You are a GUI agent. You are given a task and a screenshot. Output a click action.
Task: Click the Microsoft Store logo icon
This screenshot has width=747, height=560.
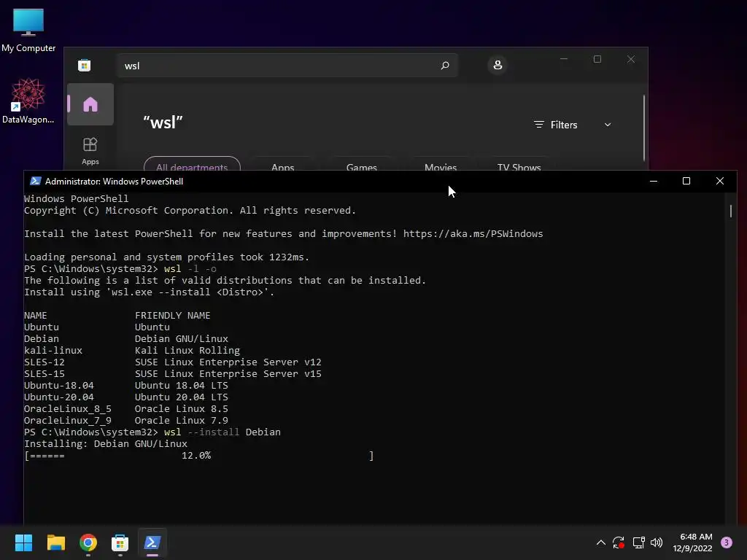pyautogui.click(x=85, y=65)
